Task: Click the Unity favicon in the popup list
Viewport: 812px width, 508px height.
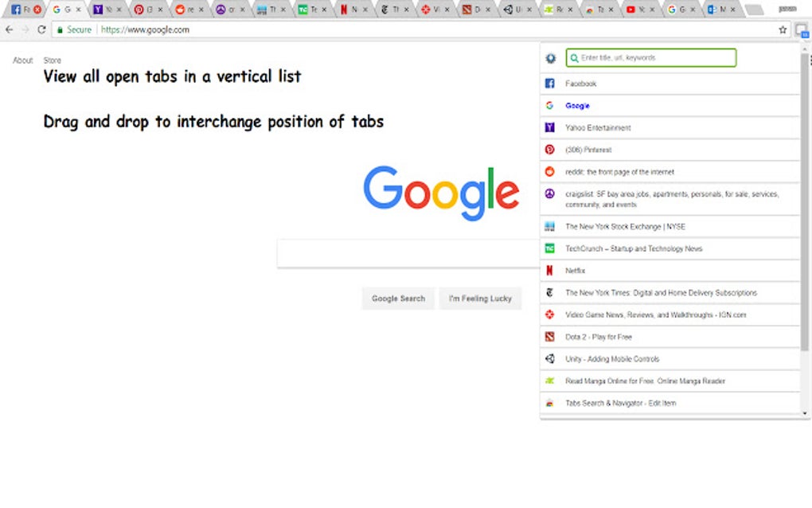Action: (549, 358)
